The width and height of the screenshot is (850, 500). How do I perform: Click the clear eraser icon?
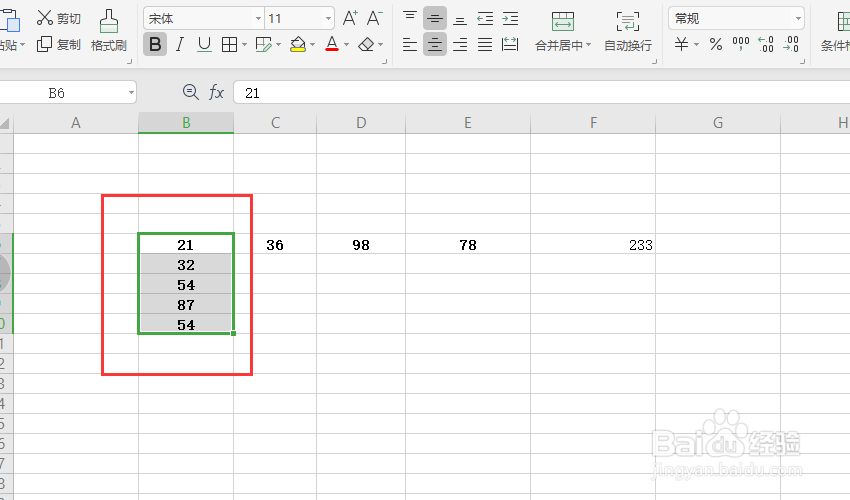366,44
